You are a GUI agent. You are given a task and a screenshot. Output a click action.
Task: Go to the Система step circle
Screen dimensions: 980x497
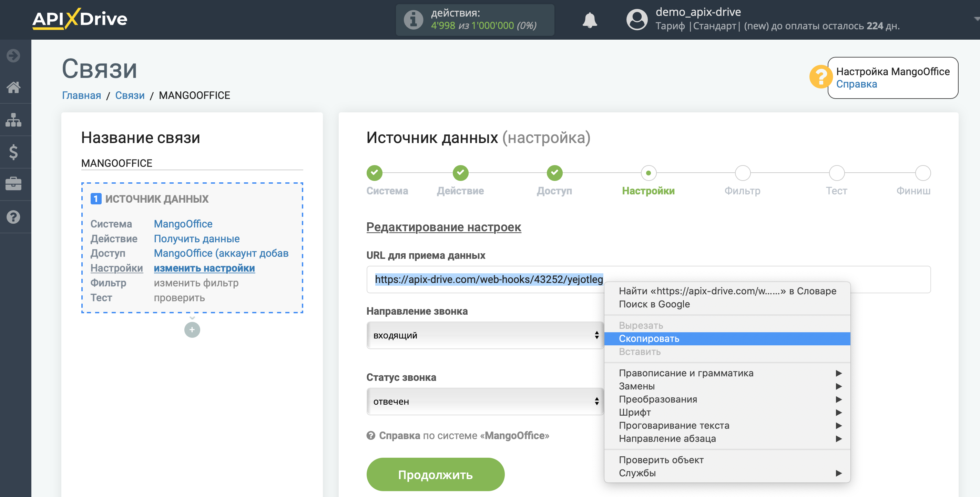pos(374,173)
